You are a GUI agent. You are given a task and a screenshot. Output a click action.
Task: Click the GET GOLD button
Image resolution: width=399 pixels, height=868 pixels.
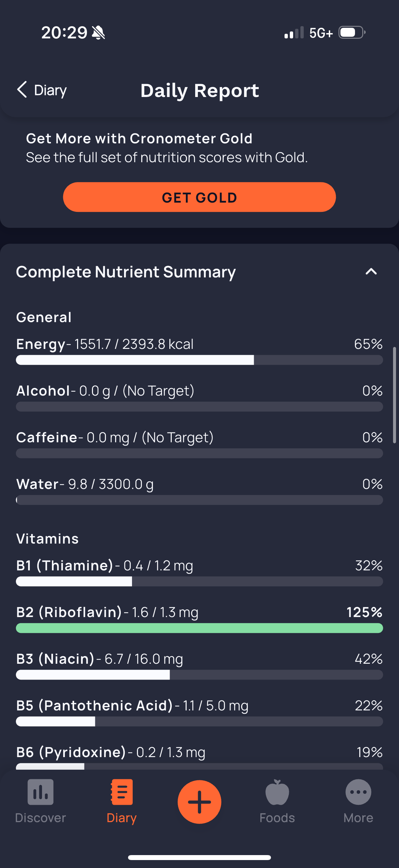(199, 197)
